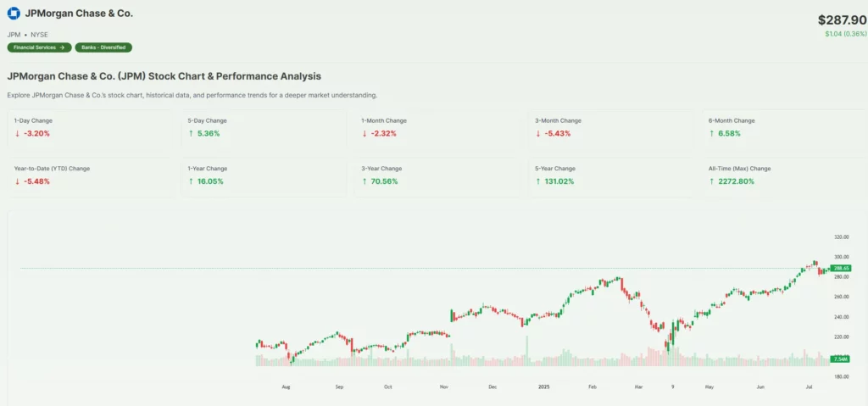Click the 3-Month Change down arrow
This screenshot has height=406, width=868.
pyautogui.click(x=538, y=134)
